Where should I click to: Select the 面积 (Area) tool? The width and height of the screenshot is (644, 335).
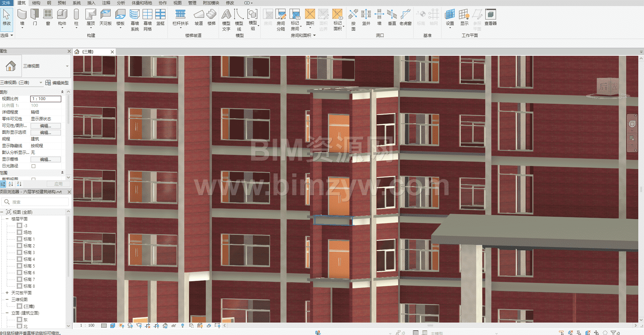pyautogui.click(x=310, y=18)
